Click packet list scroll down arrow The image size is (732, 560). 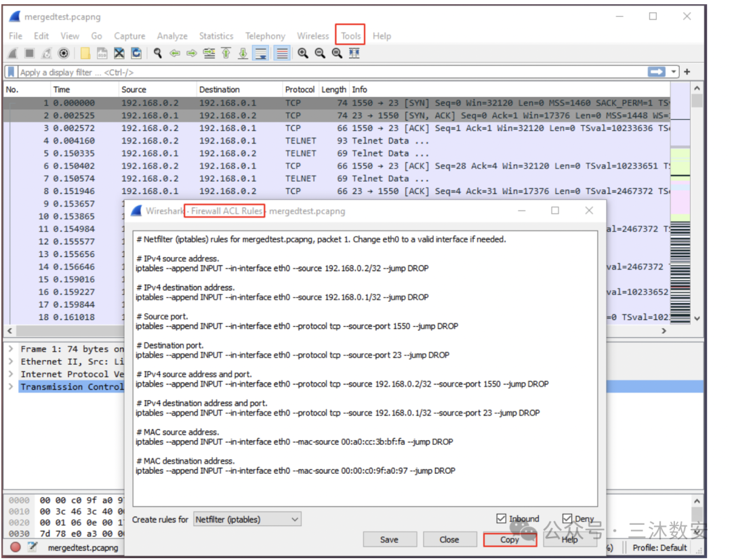(697, 318)
